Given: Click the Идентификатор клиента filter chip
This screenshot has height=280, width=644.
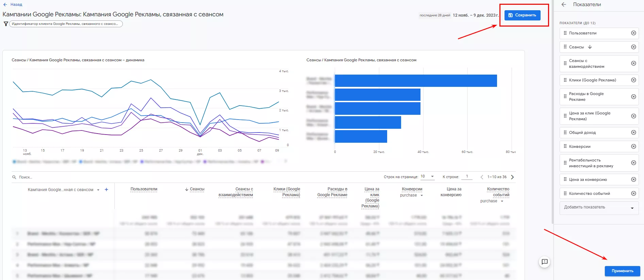Looking at the screenshot, I should 66,24.
